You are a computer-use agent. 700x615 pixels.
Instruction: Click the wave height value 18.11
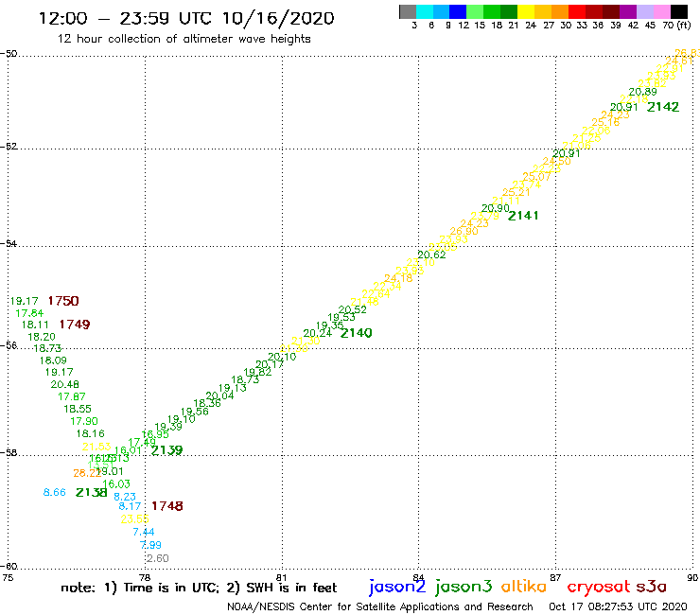coord(35,325)
